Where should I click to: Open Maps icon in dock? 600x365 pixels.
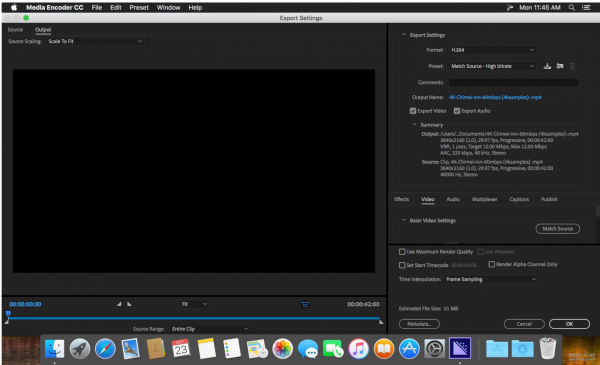tap(257, 349)
